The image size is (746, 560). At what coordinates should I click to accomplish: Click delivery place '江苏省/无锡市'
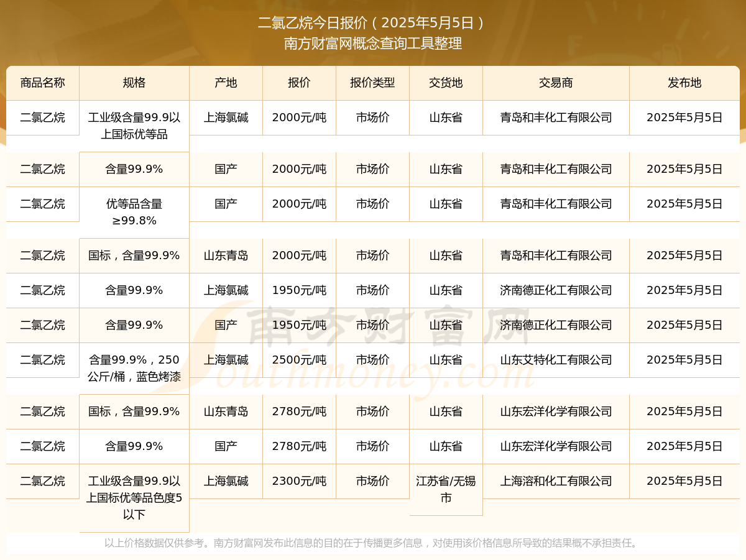tap(446, 489)
